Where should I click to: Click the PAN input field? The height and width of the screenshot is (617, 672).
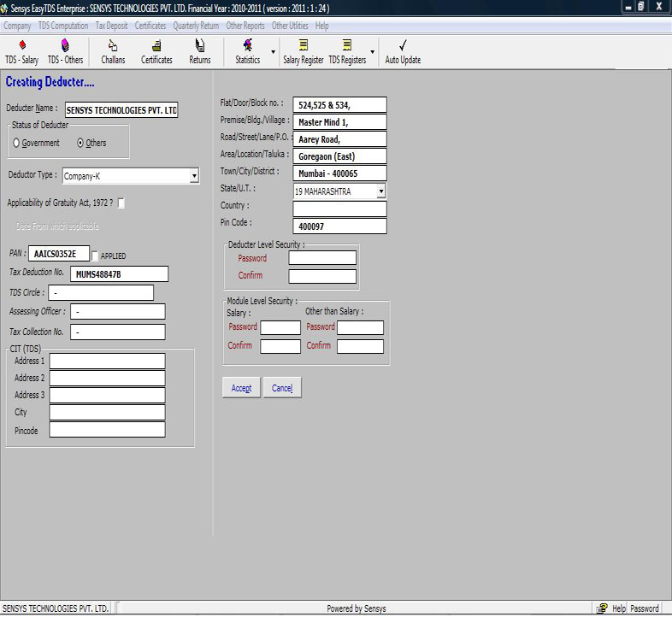click(x=59, y=254)
